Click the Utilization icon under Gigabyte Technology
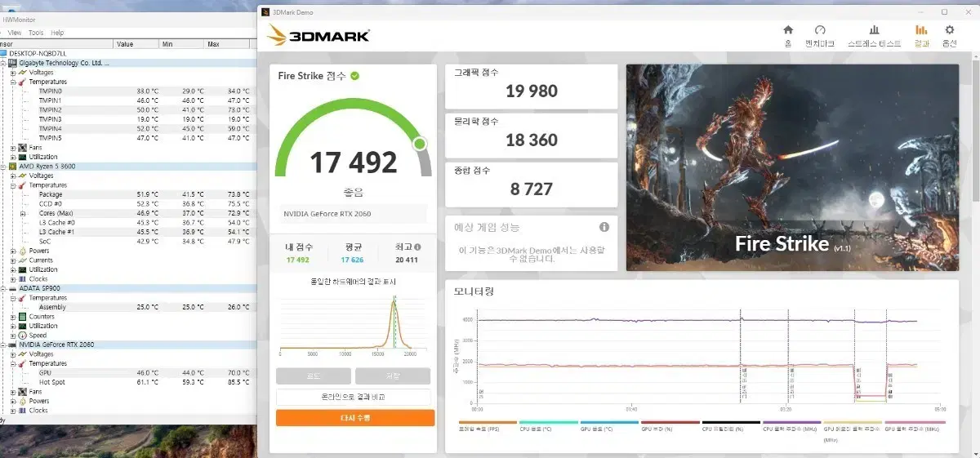 [22, 157]
